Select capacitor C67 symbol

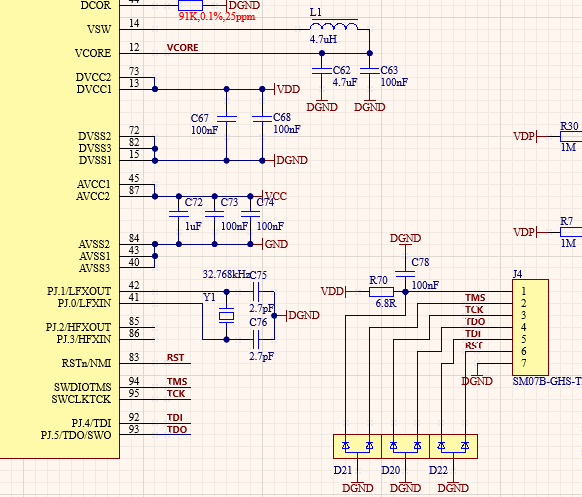[226, 119]
